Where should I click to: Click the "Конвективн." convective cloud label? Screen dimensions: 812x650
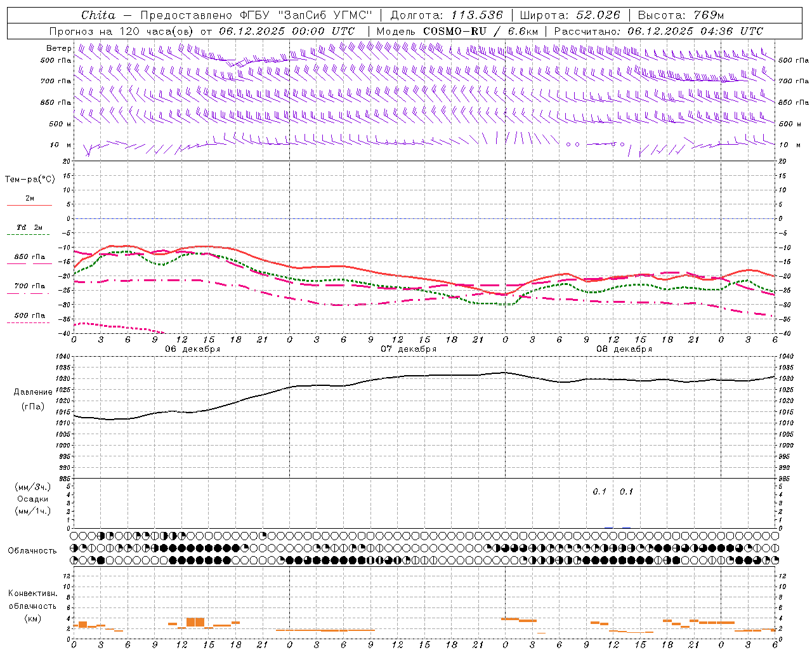[33, 594]
